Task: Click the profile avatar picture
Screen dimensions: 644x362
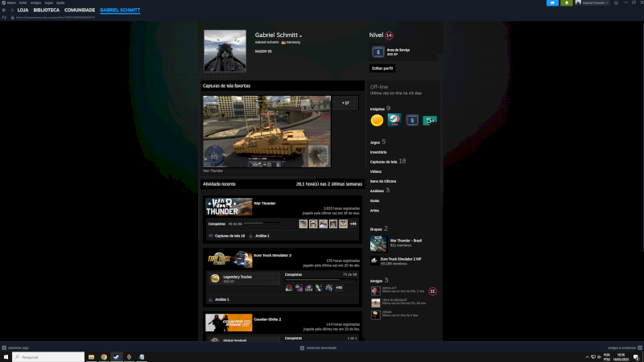Action: tap(225, 51)
